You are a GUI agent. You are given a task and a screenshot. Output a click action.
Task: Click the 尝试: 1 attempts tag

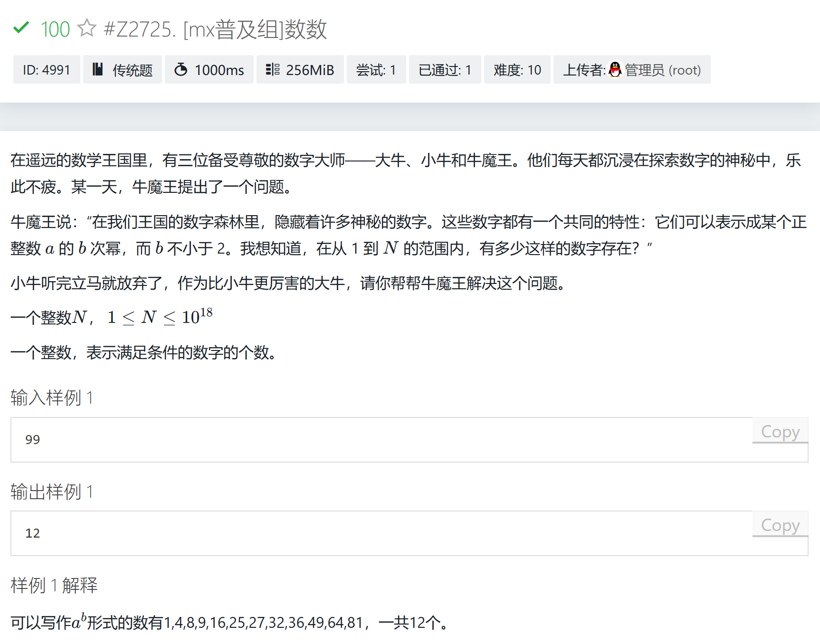coord(376,69)
